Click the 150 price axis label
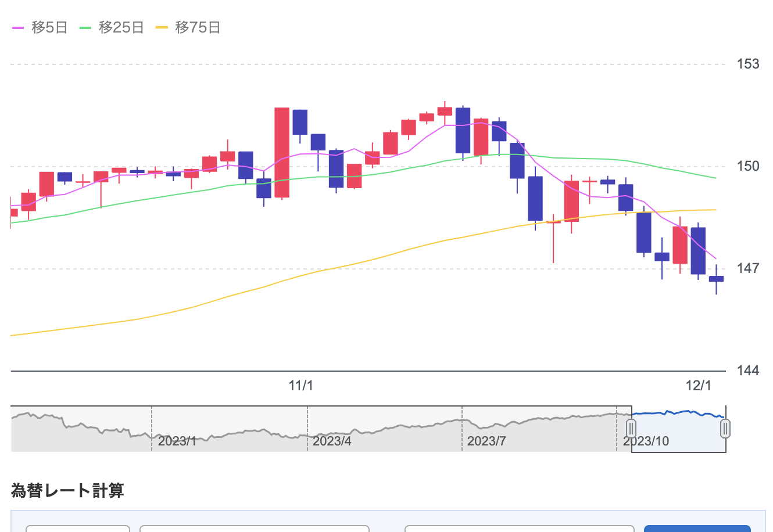773x532 pixels. [748, 166]
